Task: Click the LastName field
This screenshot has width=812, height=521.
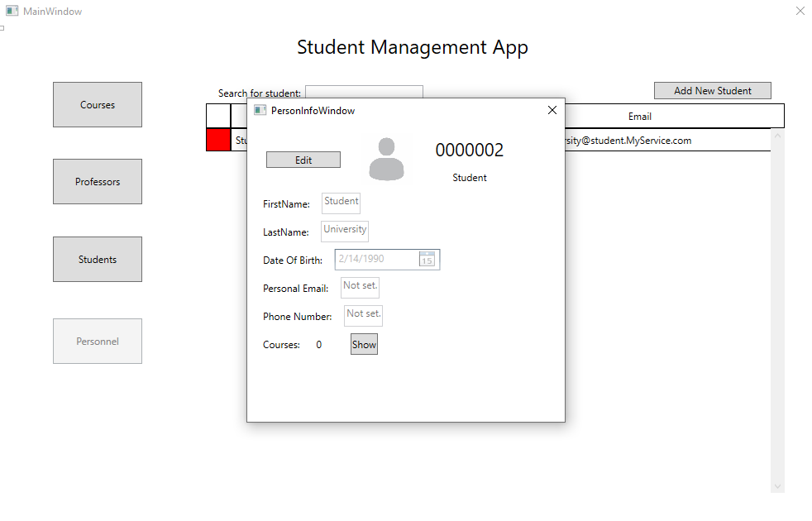Action: [x=345, y=231]
